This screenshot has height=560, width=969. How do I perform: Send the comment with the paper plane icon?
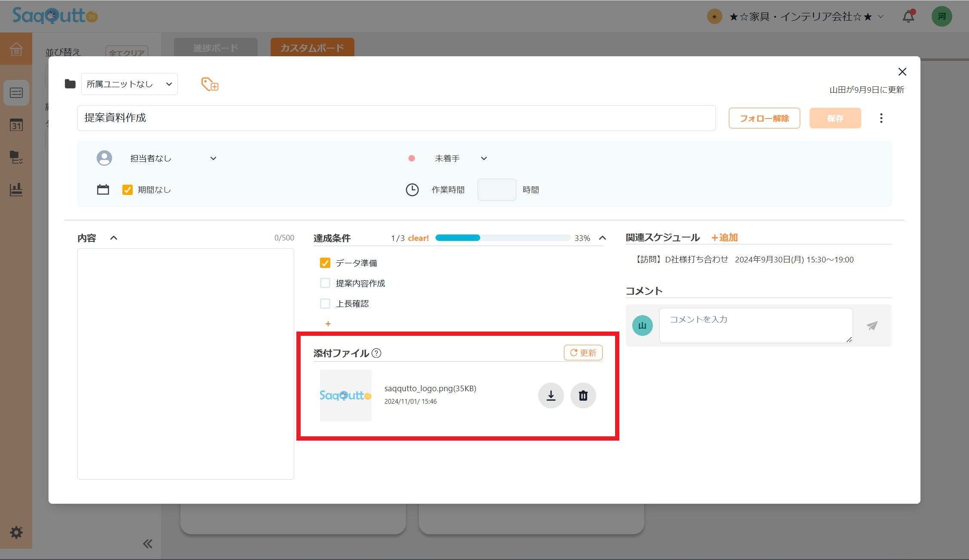(x=871, y=326)
